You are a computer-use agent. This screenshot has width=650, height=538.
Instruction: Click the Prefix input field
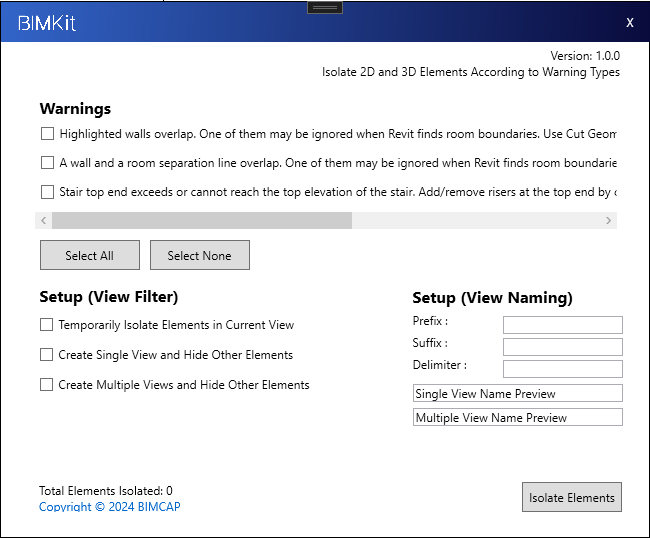(563, 325)
